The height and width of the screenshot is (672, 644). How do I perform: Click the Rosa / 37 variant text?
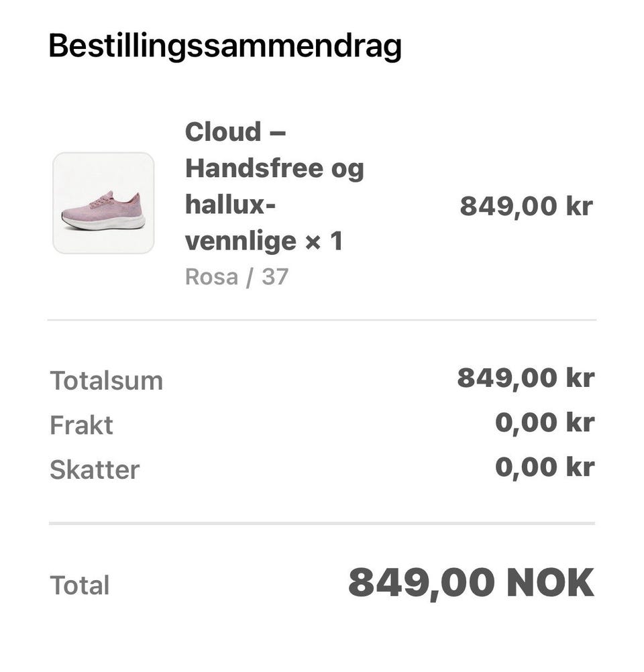coord(237,277)
